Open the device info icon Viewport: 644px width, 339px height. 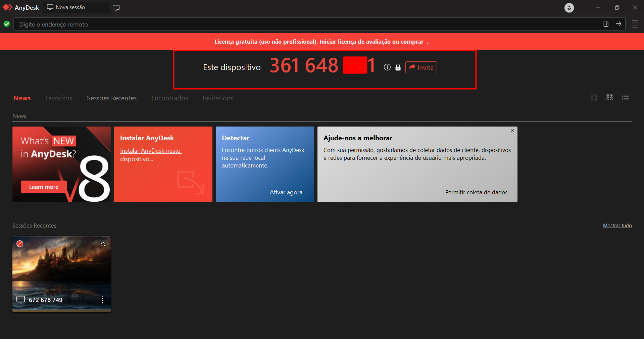(387, 67)
